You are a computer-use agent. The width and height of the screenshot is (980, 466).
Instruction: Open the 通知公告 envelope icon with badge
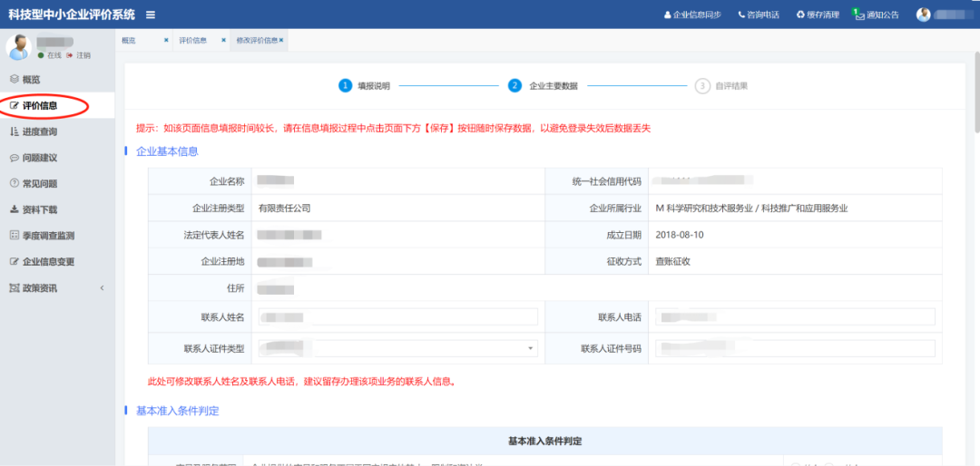coord(858,15)
